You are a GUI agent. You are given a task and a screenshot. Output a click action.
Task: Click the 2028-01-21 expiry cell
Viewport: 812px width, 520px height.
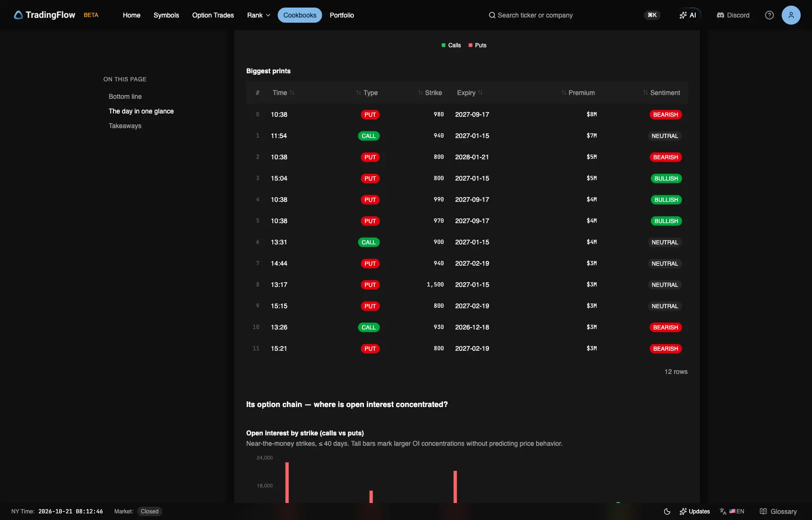472,157
